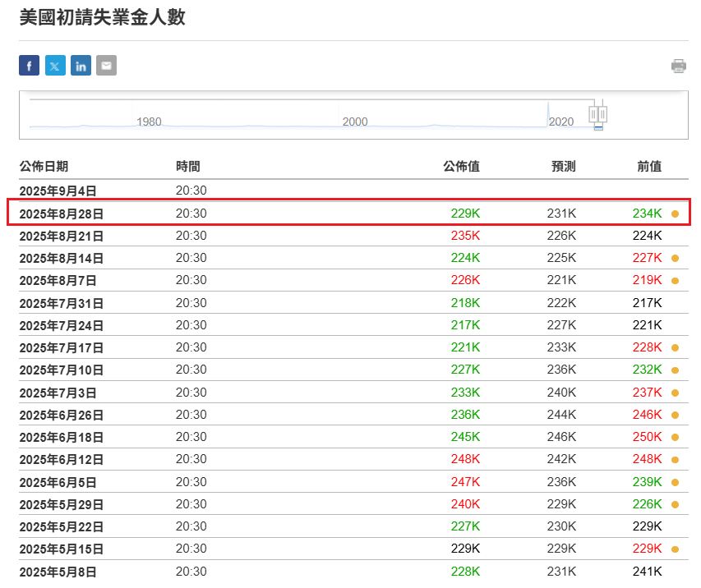Viewport: 701px width, 588px height.
Task: Click the 美國初請失業金人數 page title
Action: pos(103,17)
